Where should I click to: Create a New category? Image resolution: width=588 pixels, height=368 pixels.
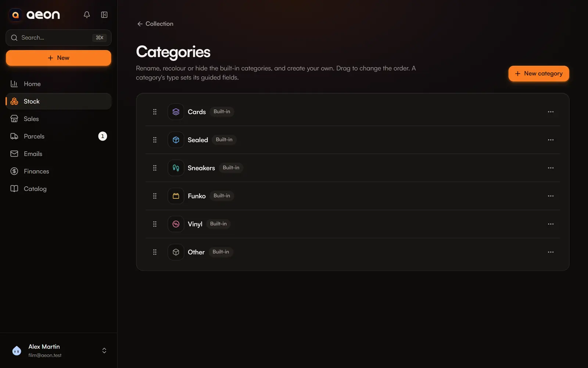pos(539,74)
